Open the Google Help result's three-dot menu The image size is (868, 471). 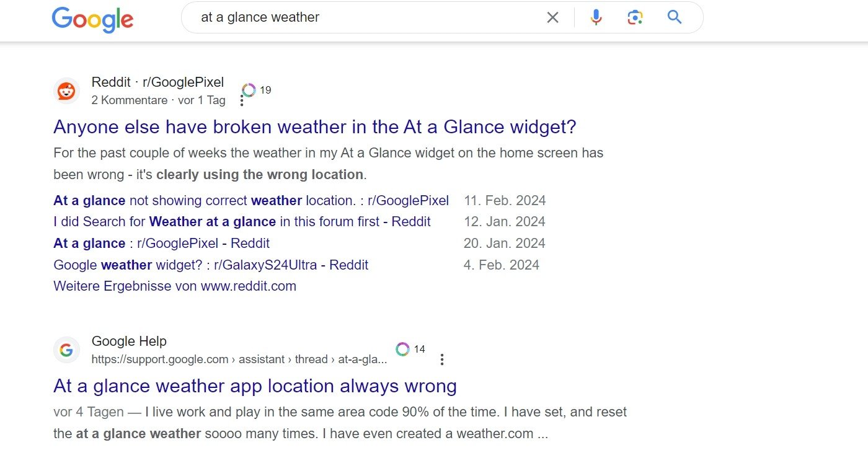click(442, 359)
